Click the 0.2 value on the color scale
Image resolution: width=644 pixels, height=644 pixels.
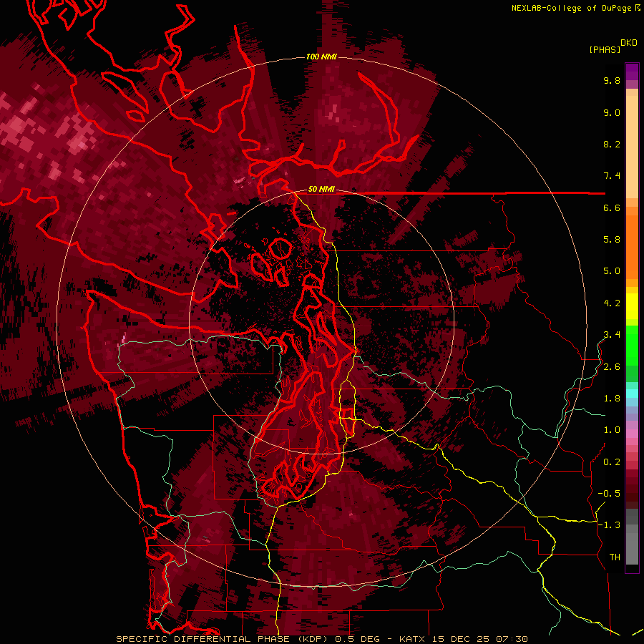click(x=612, y=462)
